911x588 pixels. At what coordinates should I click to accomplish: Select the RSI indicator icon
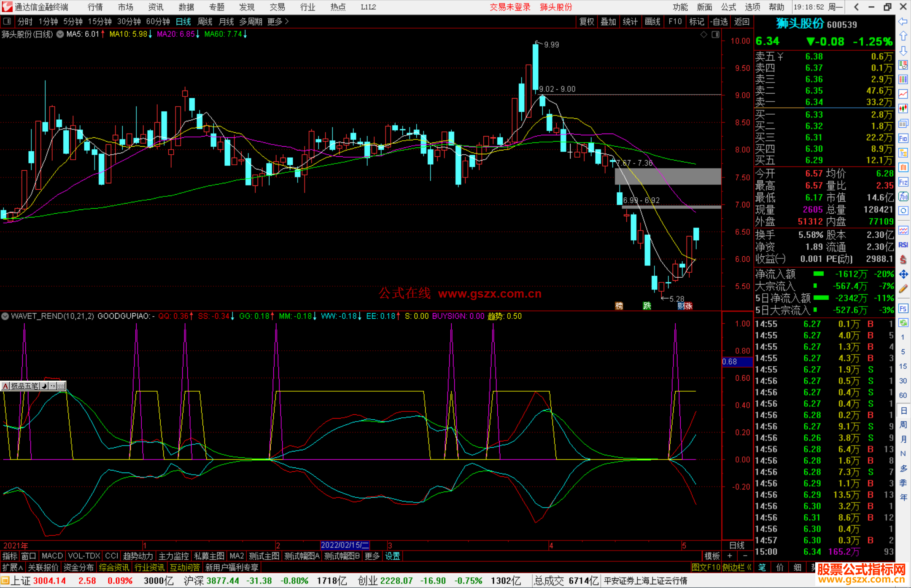[x=903, y=245]
